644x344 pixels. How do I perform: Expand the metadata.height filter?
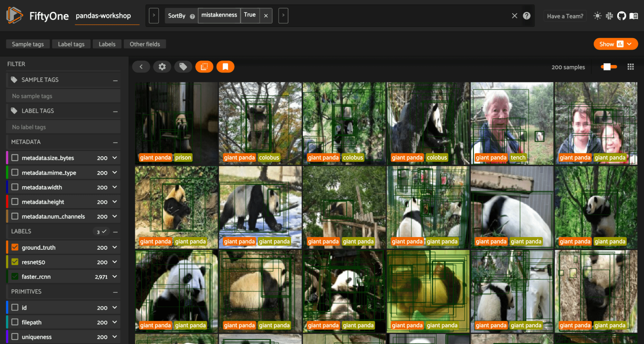coord(115,202)
